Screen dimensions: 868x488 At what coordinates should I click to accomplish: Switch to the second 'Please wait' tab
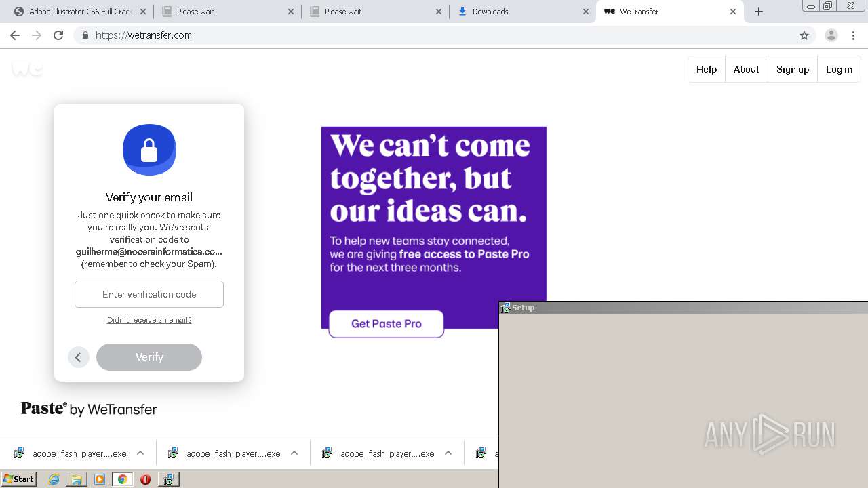[x=374, y=12]
